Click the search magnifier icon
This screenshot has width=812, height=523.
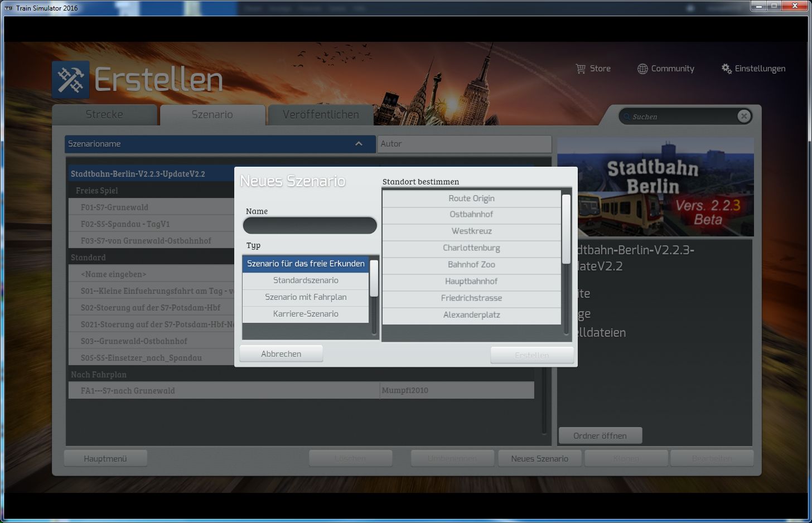pyautogui.click(x=627, y=117)
